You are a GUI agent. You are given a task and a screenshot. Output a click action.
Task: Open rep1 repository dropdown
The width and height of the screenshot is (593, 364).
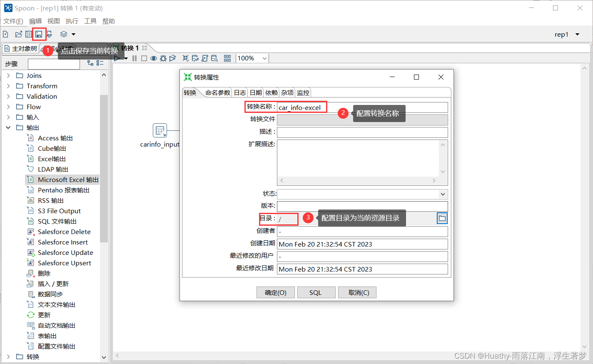(577, 34)
